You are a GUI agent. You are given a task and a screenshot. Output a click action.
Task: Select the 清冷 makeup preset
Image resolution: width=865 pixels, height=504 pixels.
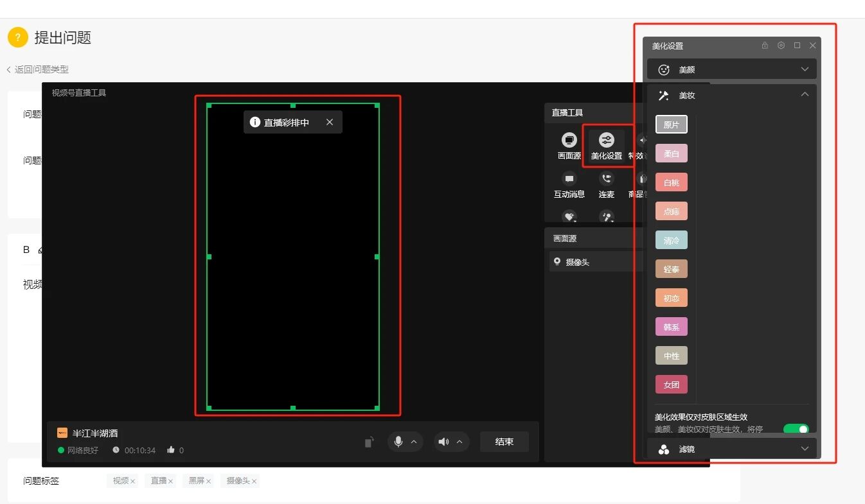[672, 240]
